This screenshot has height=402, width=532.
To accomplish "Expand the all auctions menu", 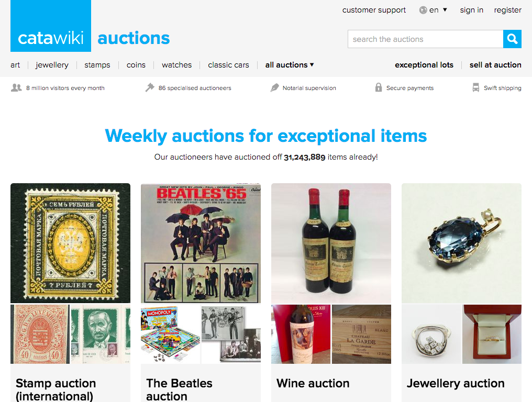I will (289, 65).
